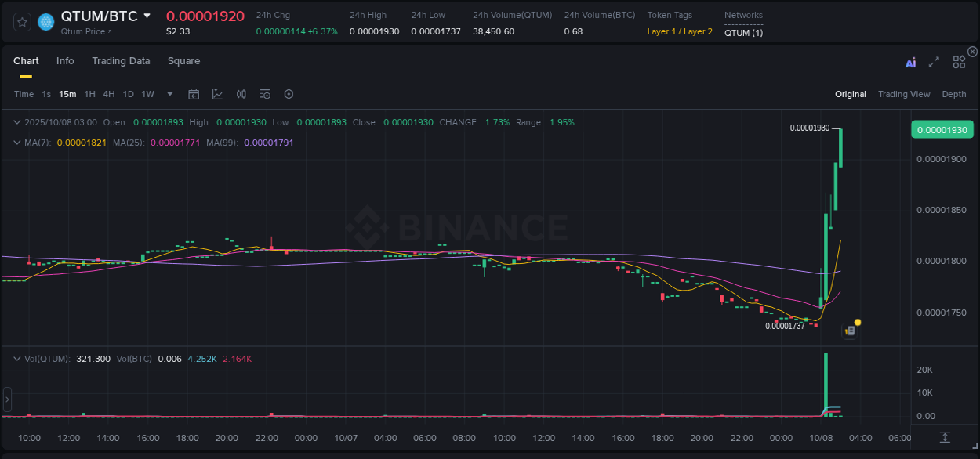Click the QTUM coin logo
The width and height of the screenshot is (980, 459).
click(x=47, y=21)
